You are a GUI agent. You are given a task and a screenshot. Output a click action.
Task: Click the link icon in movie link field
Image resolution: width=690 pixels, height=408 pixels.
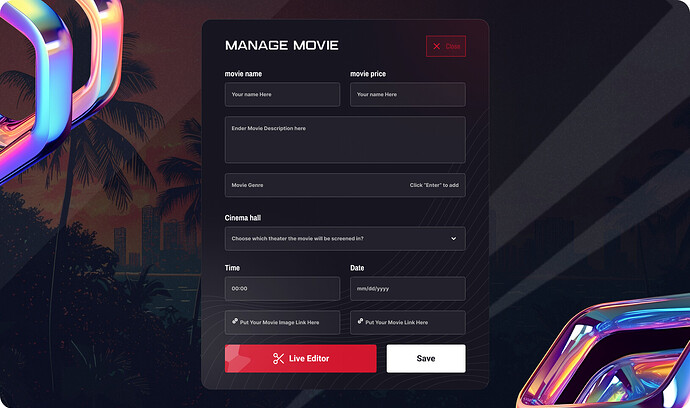coord(360,321)
